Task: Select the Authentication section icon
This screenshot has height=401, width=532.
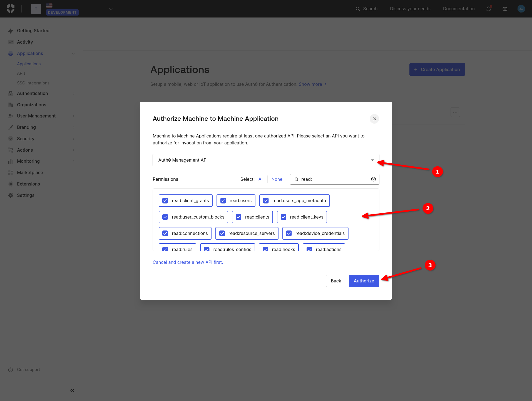Action: pos(11,93)
